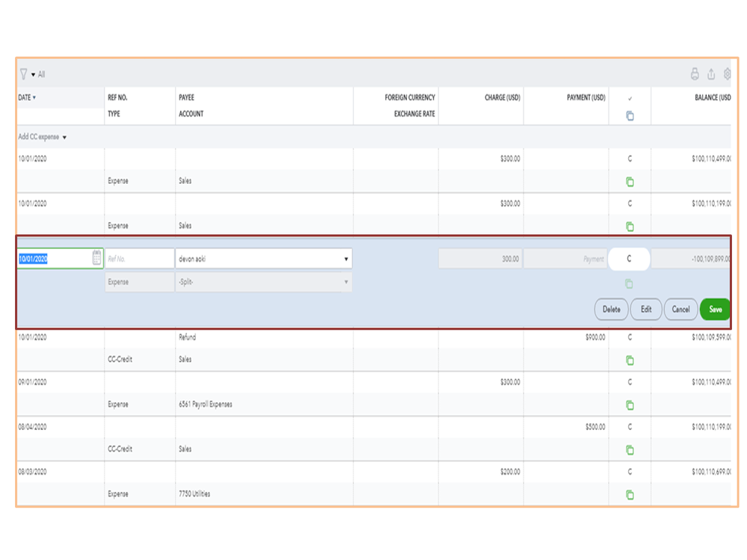The image size is (747, 560).
Task: Click the Expense type field in edited row
Action: [x=140, y=282]
